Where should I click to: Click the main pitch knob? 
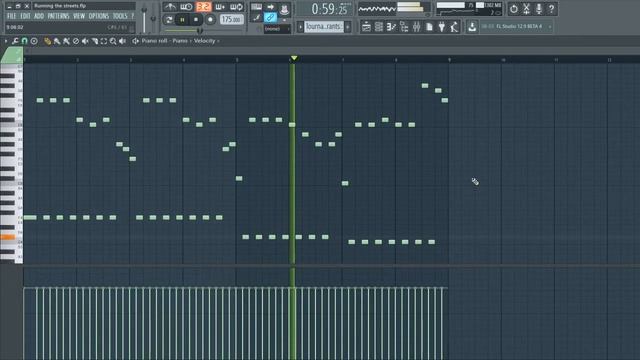pyautogui.click(x=153, y=18)
